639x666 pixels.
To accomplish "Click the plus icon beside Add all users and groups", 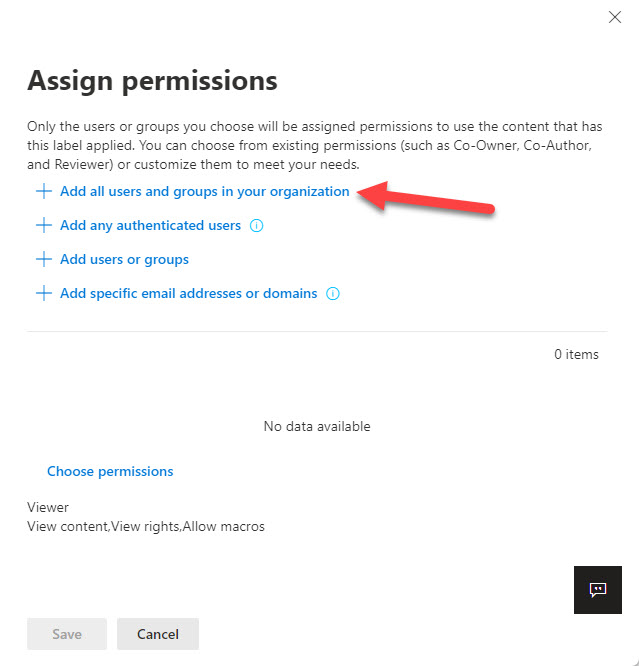I will [x=43, y=191].
